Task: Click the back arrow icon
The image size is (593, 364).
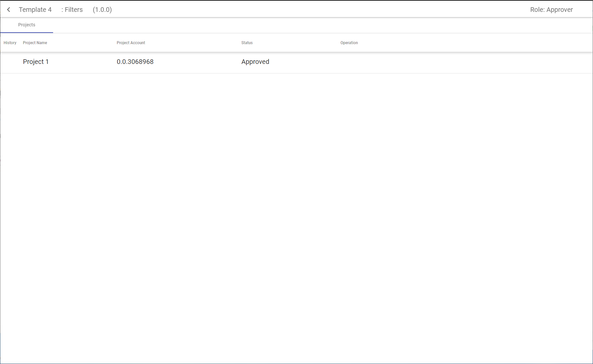Action: tap(9, 10)
